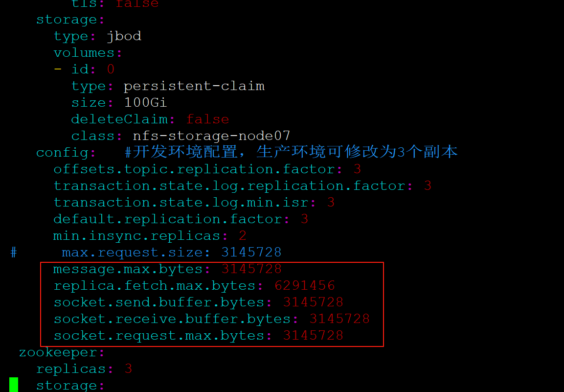Click the offsets.topic.replication.factor key

click(x=194, y=169)
